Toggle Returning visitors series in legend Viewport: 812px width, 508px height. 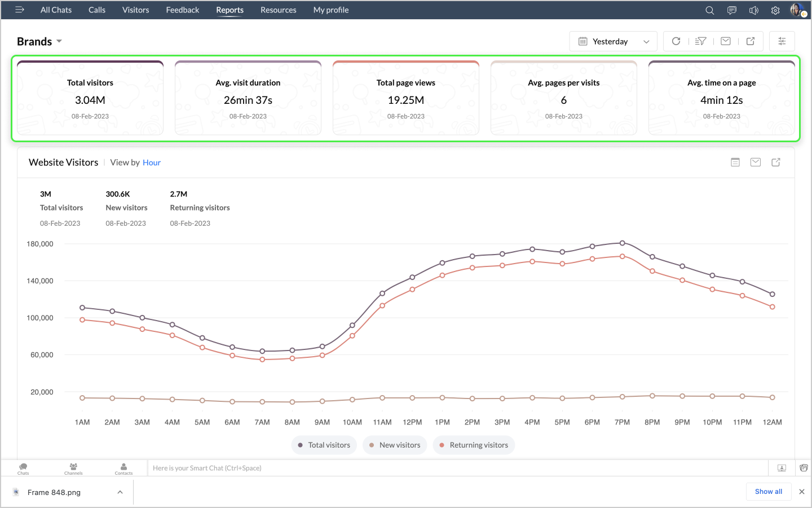[x=474, y=445]
